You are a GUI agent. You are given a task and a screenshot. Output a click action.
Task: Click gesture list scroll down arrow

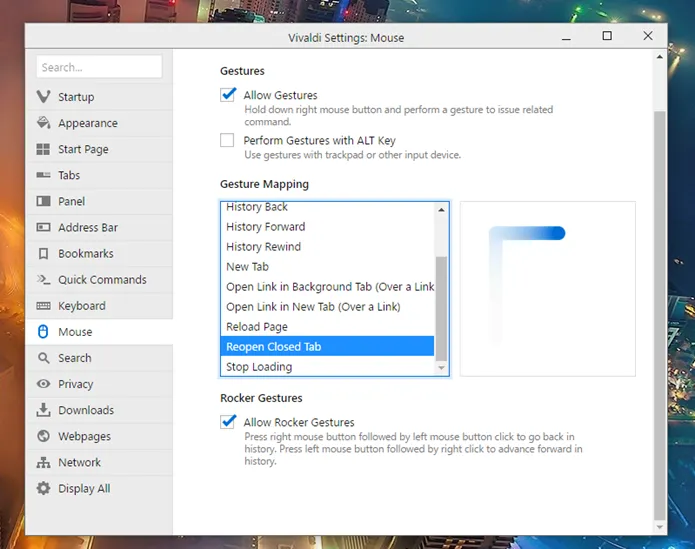[441, 368]
